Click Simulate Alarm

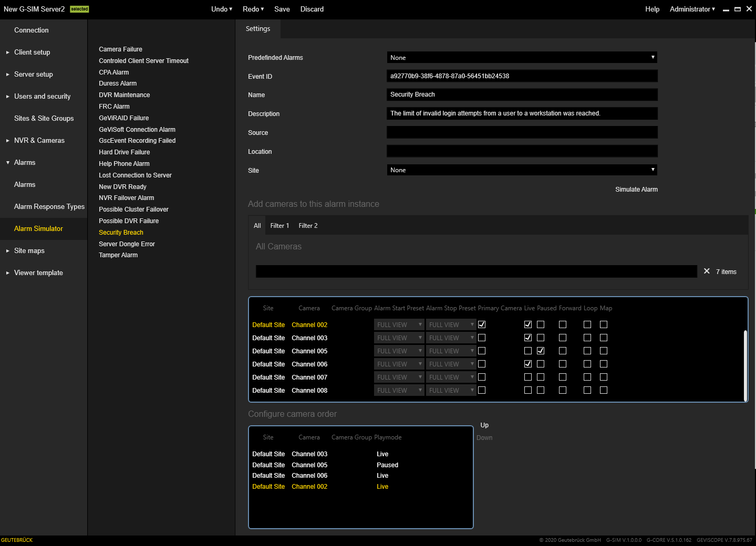click(636, 189)
